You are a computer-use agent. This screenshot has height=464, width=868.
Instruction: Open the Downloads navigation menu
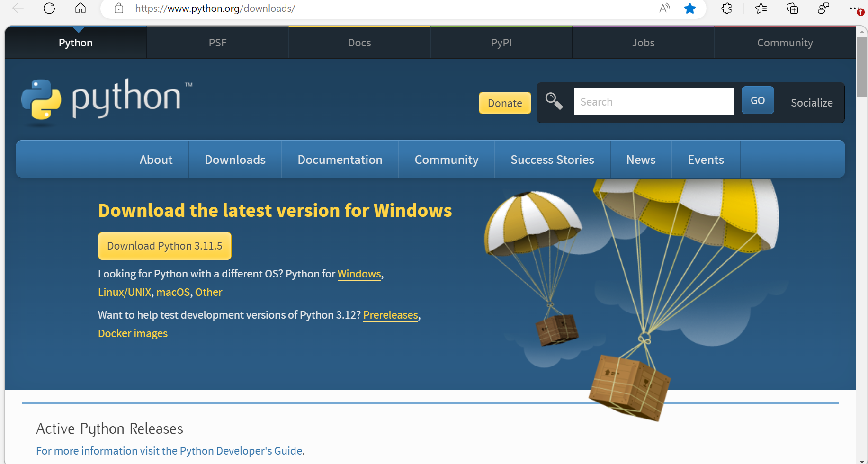(235, 160)
